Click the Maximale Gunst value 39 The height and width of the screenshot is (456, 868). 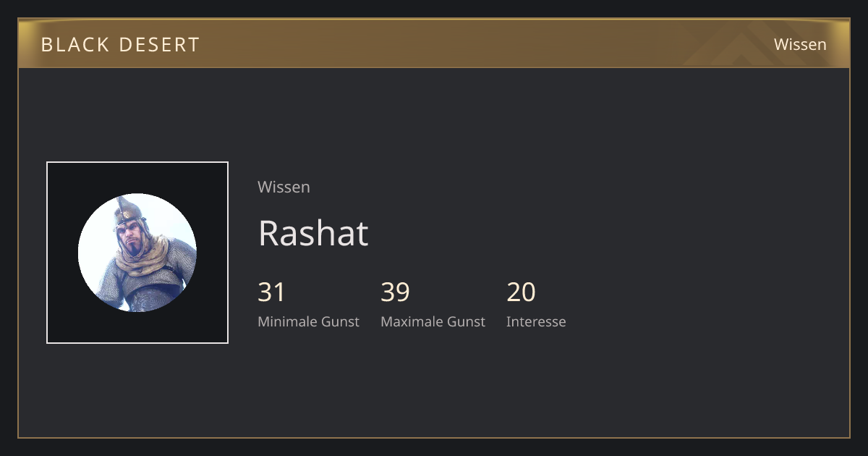pos(396,292)
